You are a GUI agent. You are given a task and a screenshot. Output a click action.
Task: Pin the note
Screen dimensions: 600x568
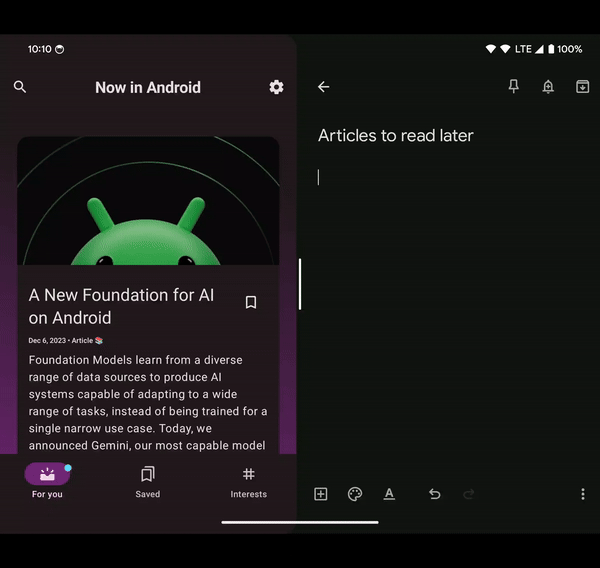click(x=514, y=87)
